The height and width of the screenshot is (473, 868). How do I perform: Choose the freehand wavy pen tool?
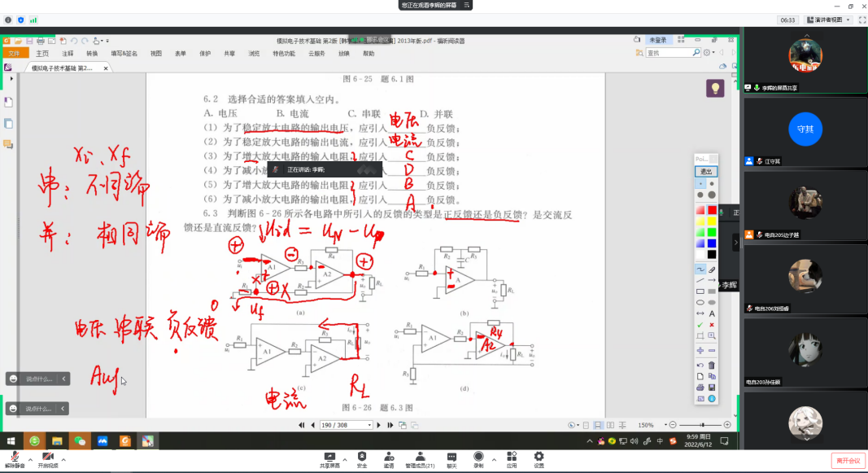[x=700, y=269]
